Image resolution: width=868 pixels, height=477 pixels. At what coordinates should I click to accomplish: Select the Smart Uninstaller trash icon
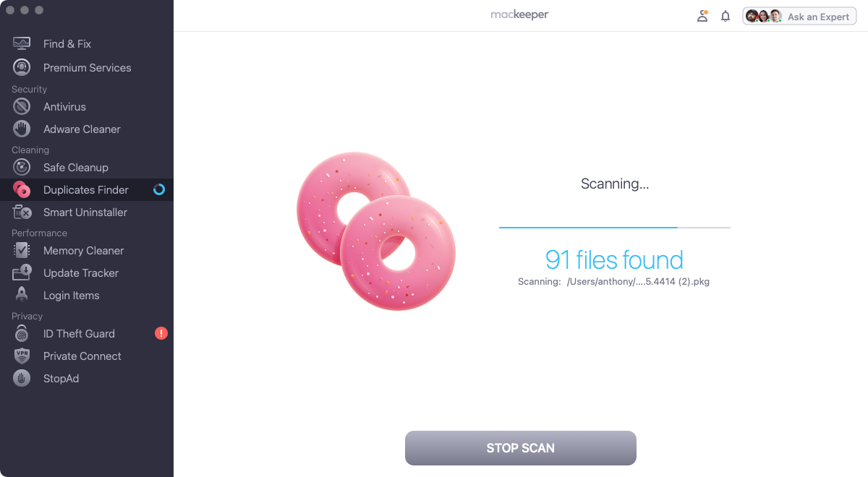[x=22, y=212]
